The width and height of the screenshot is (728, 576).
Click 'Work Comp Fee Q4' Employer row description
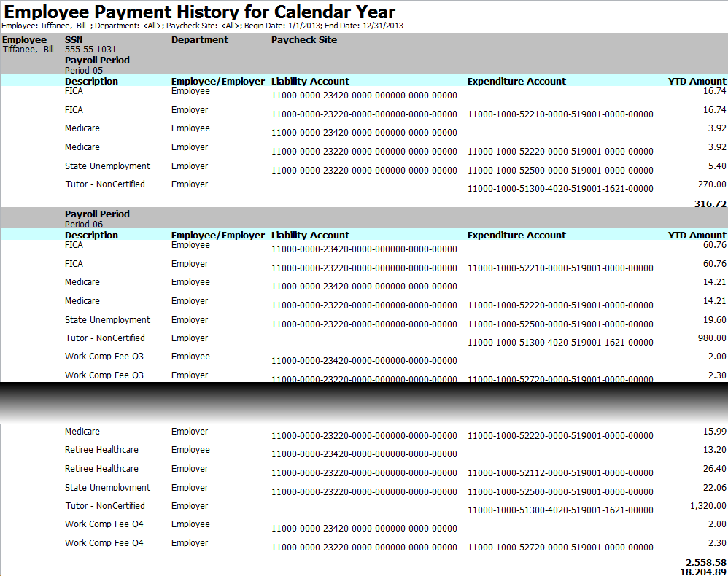click(104, 543)
